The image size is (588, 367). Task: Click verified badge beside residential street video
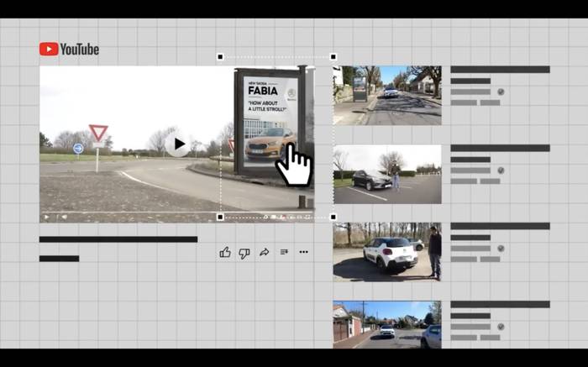(x=501, y=327)
